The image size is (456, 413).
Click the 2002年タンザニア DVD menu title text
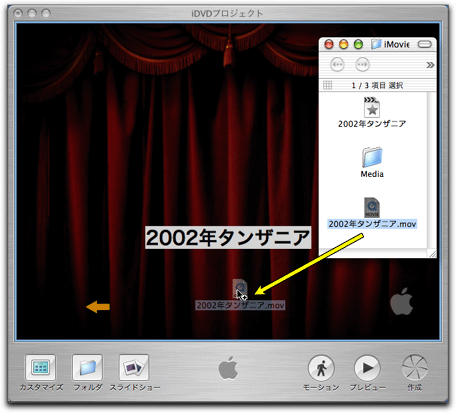pyautogui.click(x=228, y=238)
